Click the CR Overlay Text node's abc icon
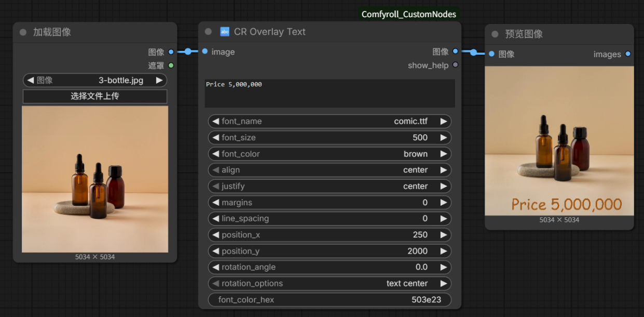644x317 pixels. point(225,32)
